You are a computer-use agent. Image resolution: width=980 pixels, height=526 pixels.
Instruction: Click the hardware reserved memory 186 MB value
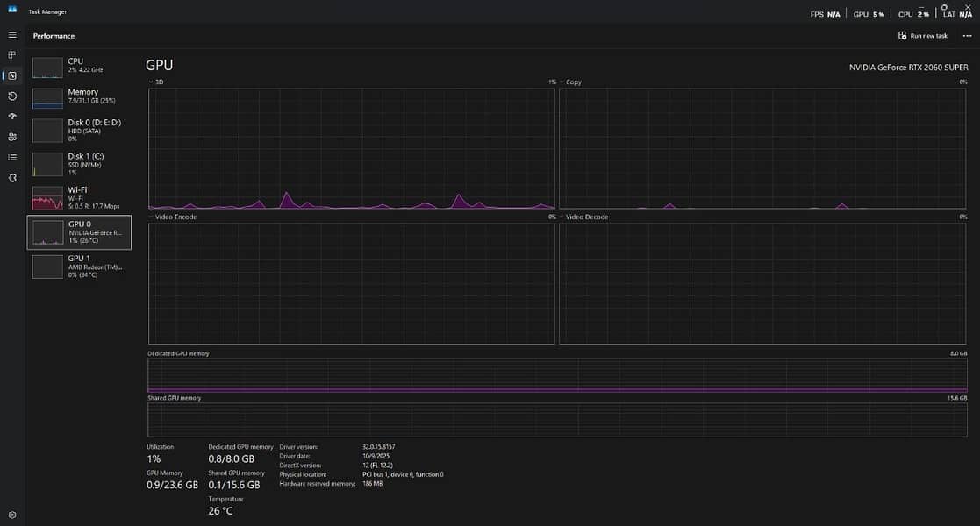tap(373, 484)
